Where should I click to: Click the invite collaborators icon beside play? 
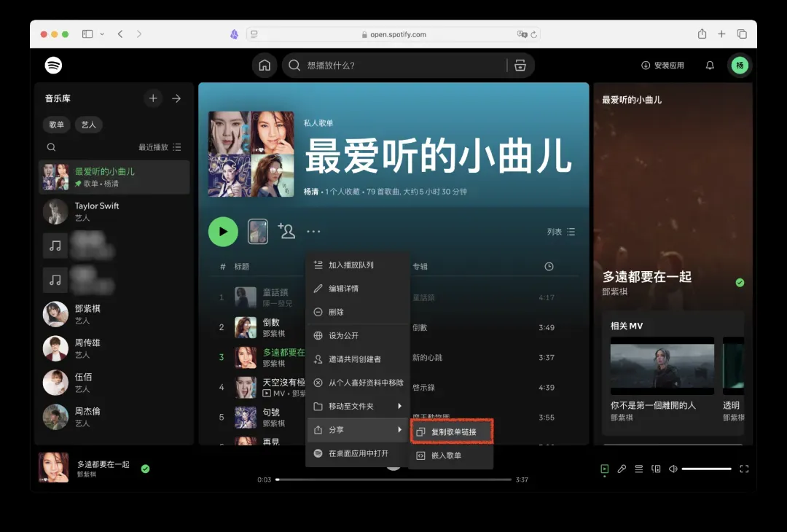(286, 232)
